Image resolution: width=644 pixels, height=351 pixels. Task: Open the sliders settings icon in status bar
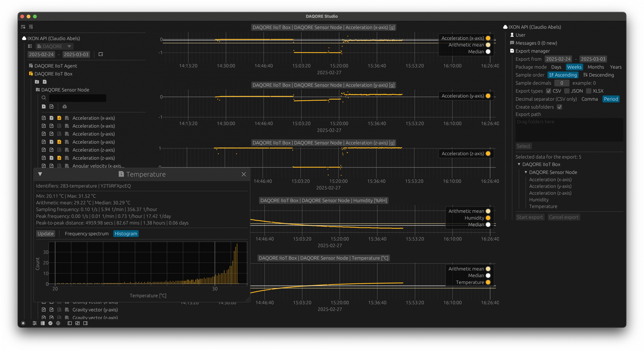[x=35, y=323]
